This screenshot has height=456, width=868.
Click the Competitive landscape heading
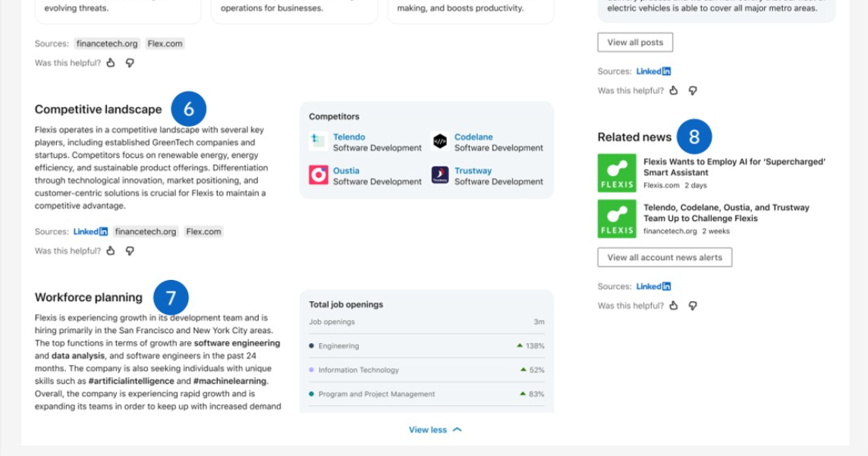click(98, 109)
